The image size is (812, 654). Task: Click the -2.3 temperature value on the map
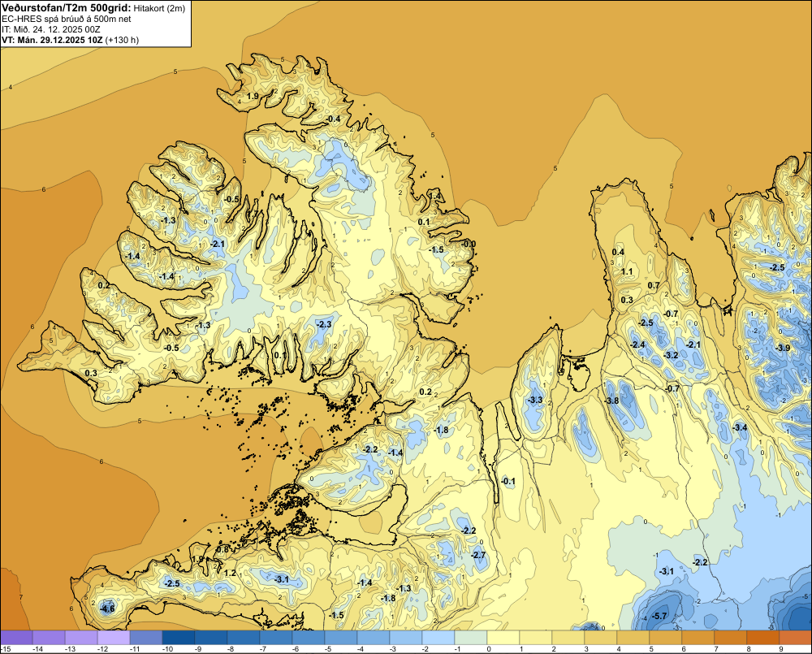pos(324,324)
